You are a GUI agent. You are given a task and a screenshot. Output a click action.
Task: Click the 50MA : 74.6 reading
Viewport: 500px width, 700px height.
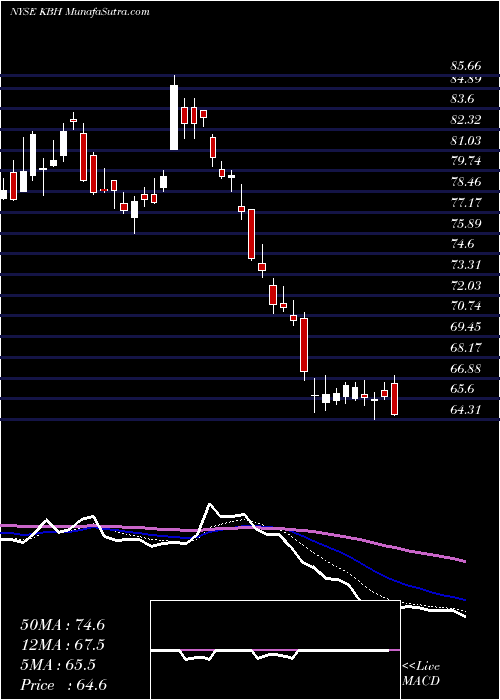coord(62,625)
